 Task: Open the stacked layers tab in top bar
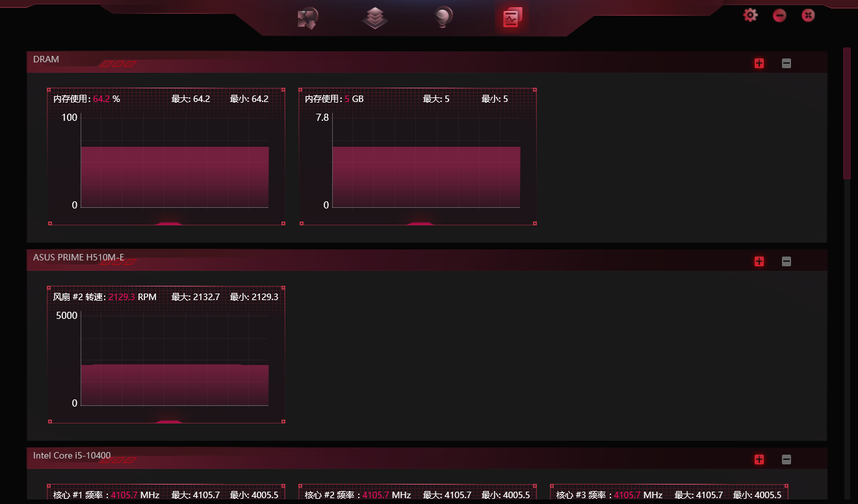click(x=375, y=18)
